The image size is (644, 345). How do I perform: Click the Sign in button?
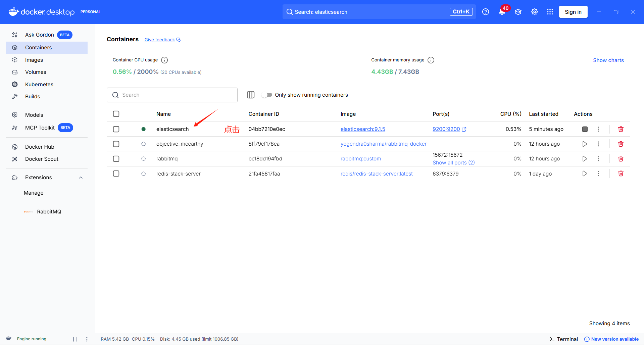pos(573,12)
